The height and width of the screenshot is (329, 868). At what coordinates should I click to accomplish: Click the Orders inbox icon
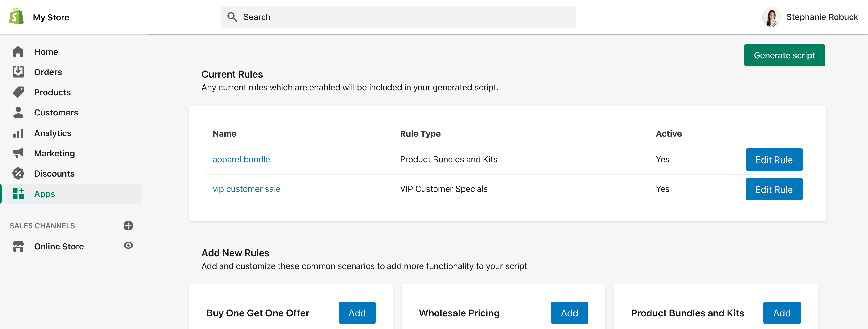18,72
